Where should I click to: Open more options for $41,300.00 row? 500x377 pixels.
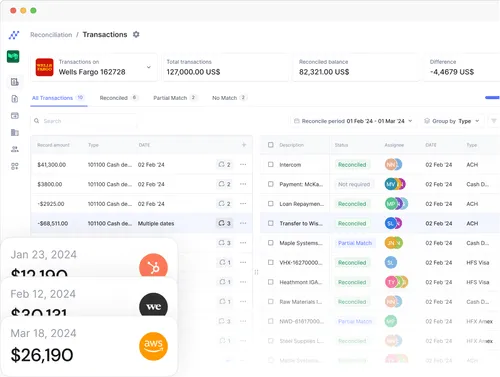coord(243,164)
